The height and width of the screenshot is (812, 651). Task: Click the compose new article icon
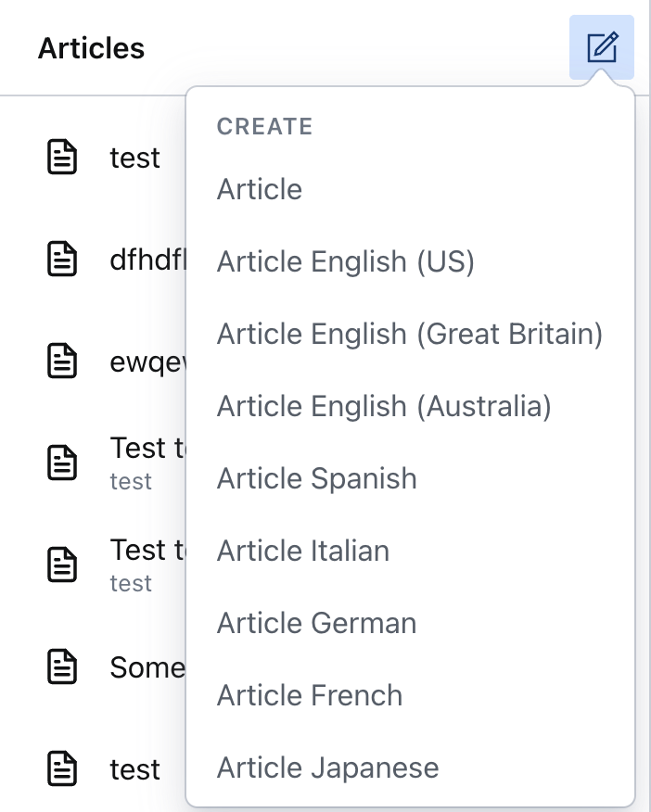tap(601, 47)
